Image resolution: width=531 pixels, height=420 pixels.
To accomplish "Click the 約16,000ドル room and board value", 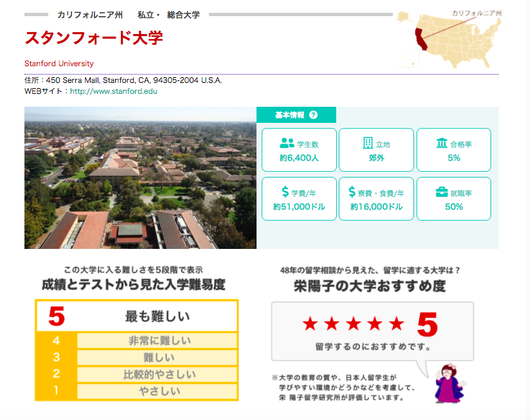I will 376,206.
